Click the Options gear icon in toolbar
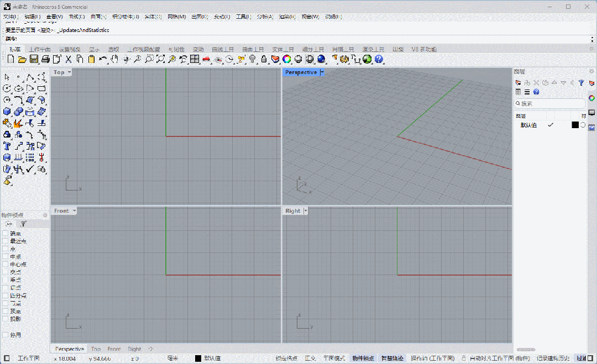The image size is (597, 364). 344,59
